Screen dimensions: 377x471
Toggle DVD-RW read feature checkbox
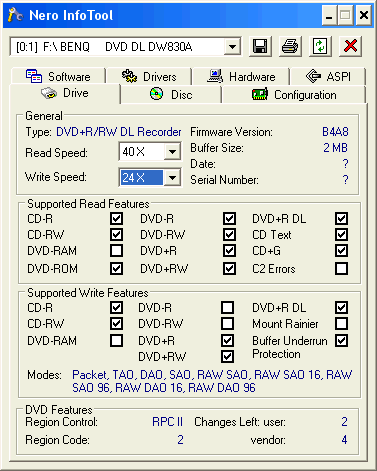click(229, 234)
